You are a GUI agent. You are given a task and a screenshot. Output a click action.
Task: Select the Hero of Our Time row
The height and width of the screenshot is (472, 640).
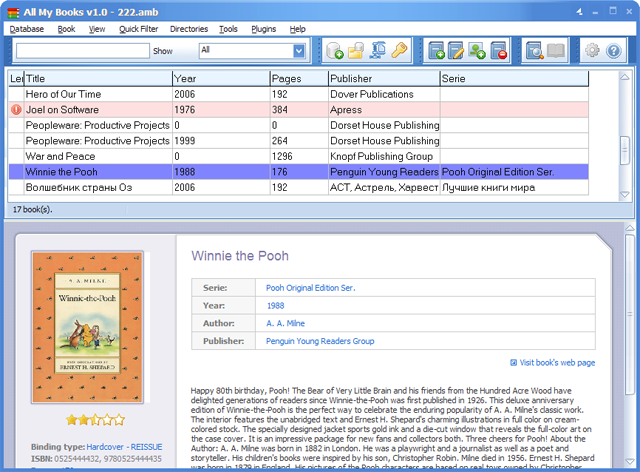pos(298,94)
